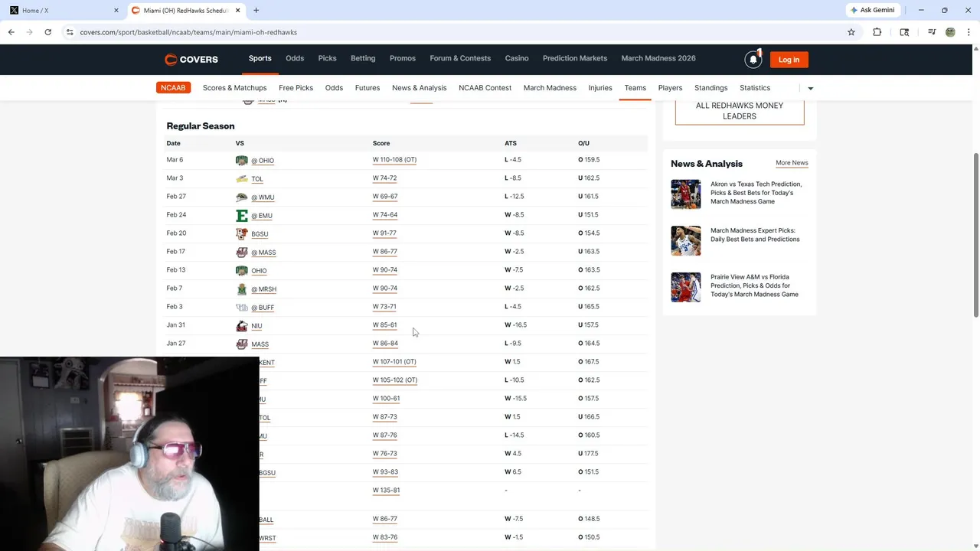Open March Madness 2026 in the top navigation

click(x=658, y=58)
